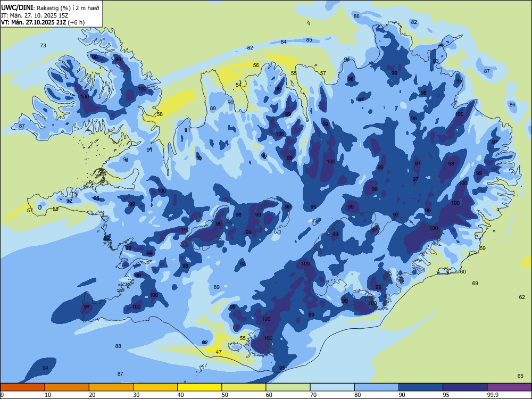Click the 'UWC/DINI' title text
This screenshot has height=399, width=532.
pyautogui.click(x=18, y=8)
